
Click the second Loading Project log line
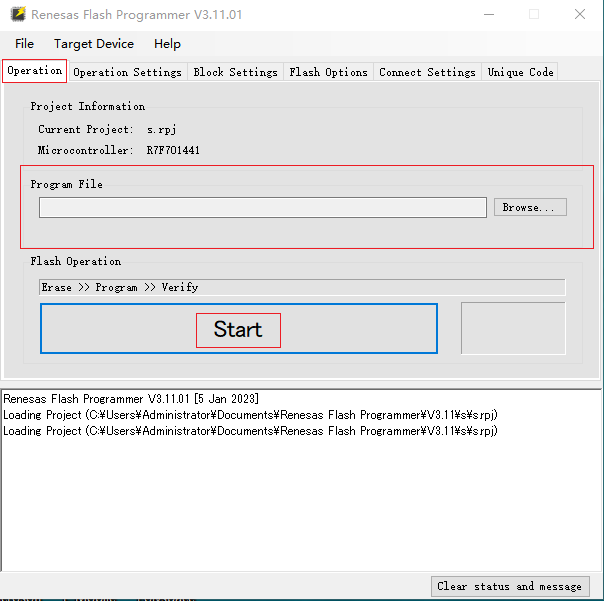pyautogui.click(x=250, y=431)
